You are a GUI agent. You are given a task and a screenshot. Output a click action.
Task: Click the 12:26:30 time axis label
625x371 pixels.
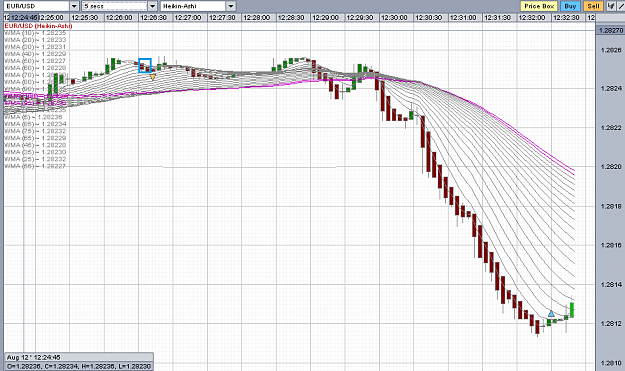153,18
